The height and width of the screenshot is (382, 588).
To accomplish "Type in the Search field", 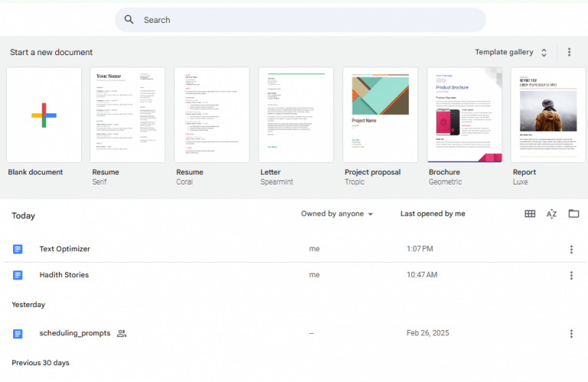I will coord(306,20).
